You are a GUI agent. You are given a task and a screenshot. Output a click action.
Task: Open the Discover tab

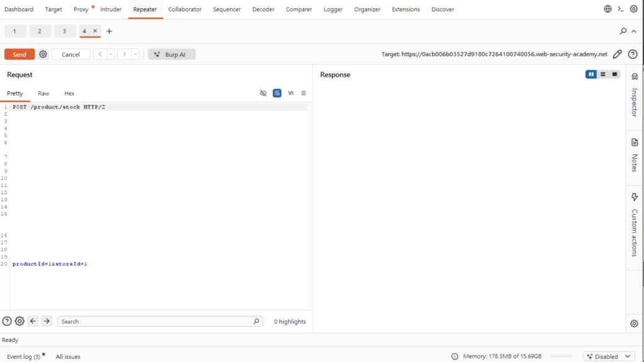click(x=443, y=9)
